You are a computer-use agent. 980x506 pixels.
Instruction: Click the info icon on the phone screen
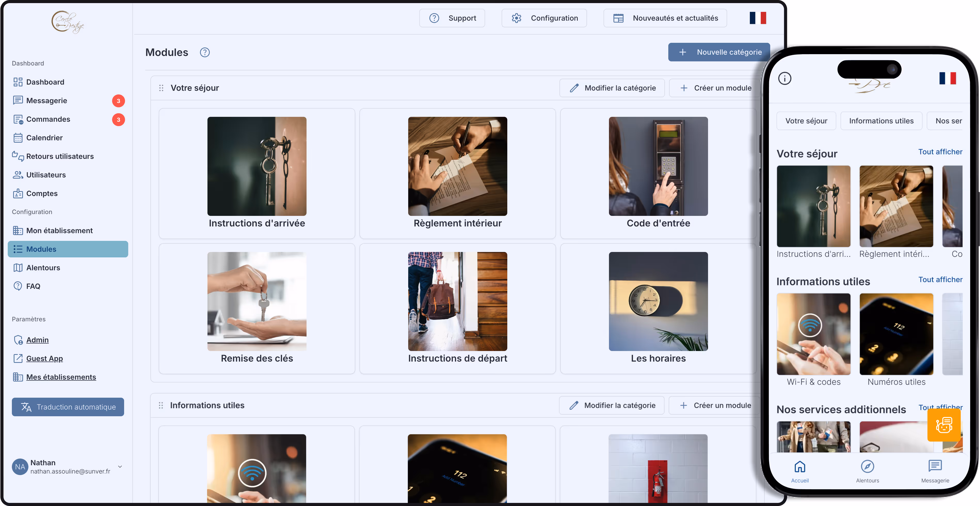tap(784, 78)
